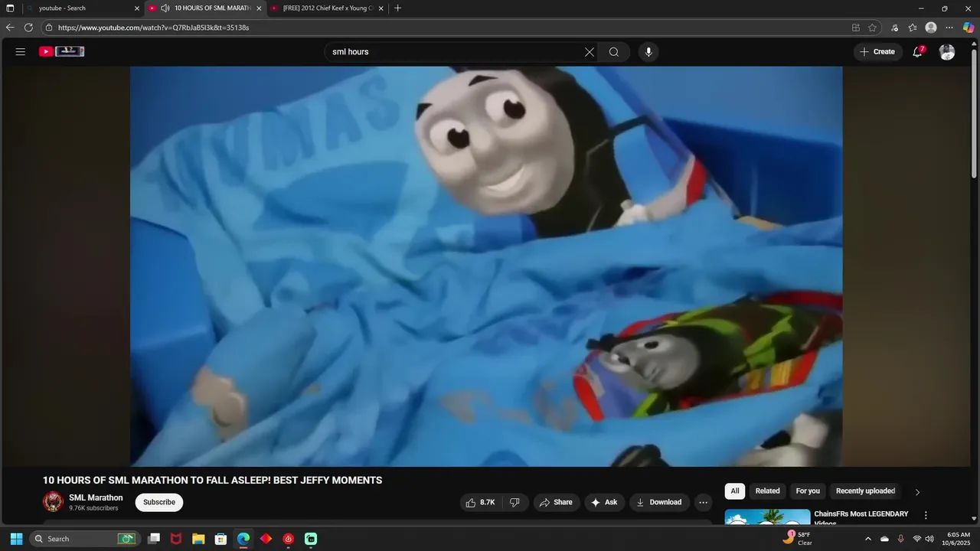Add this page to favorites star
This screenshot has width=980, height=551.
coord(872,28)
